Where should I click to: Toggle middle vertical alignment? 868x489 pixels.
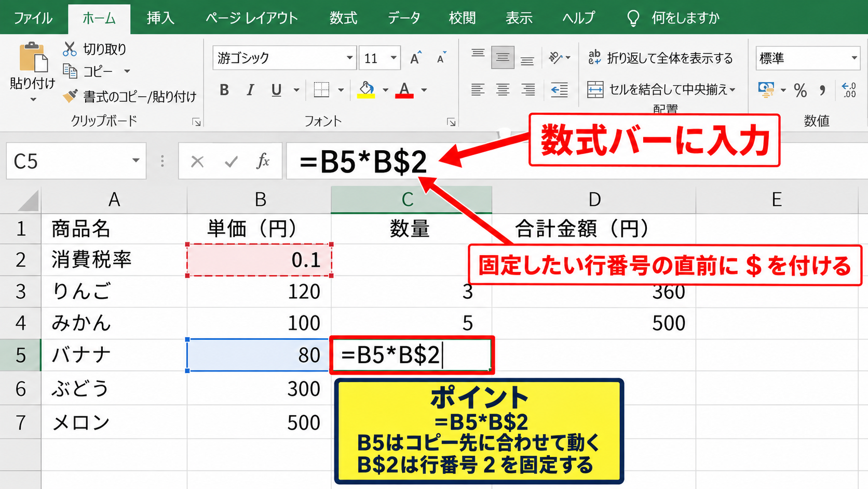[x=503, y=57]
